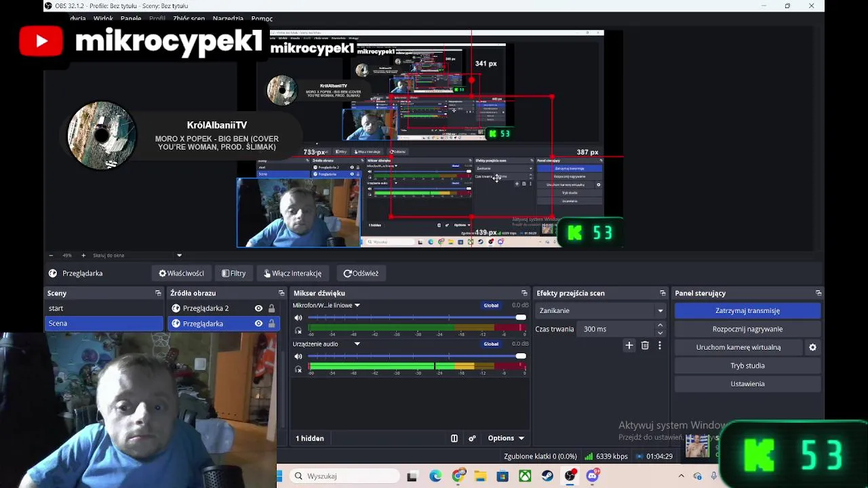Open Discord from taskbar
868x488 pixels.
[593, 476]
